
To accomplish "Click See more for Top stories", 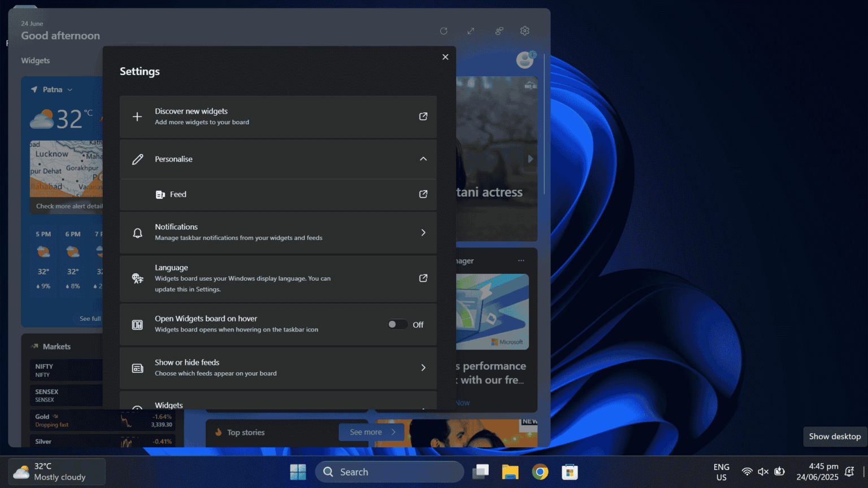I will point(371,432).
